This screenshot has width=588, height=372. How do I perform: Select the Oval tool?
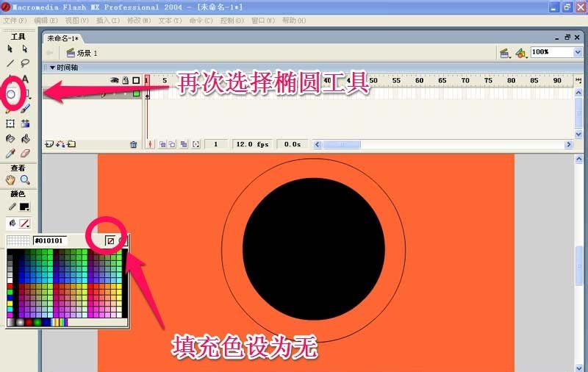coord(11,94)
